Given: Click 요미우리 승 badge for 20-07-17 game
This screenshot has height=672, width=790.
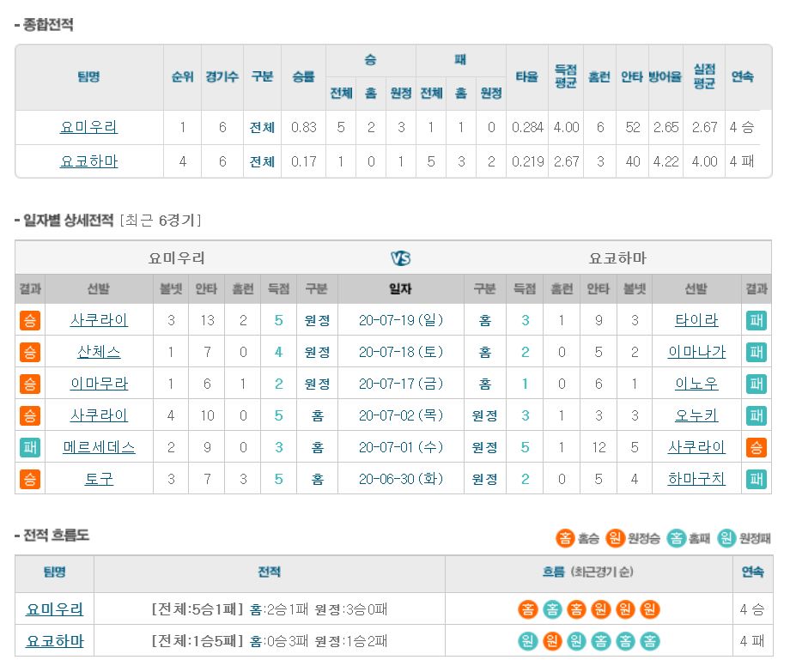Looking at the screenshot, I should point(30,384).
